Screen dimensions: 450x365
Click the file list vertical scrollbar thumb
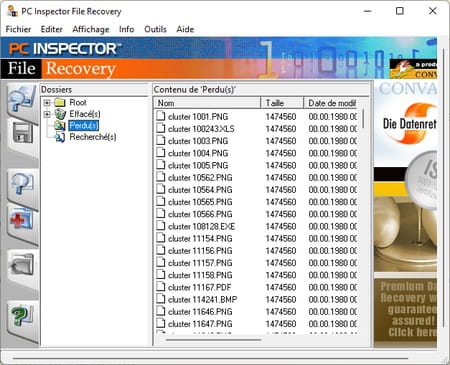point(363,119)
